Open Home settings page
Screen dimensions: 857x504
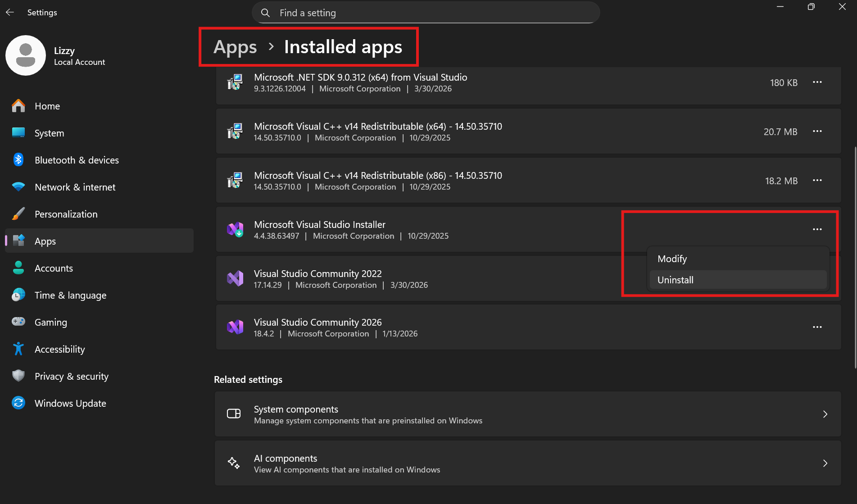click(x=99, y=106)
